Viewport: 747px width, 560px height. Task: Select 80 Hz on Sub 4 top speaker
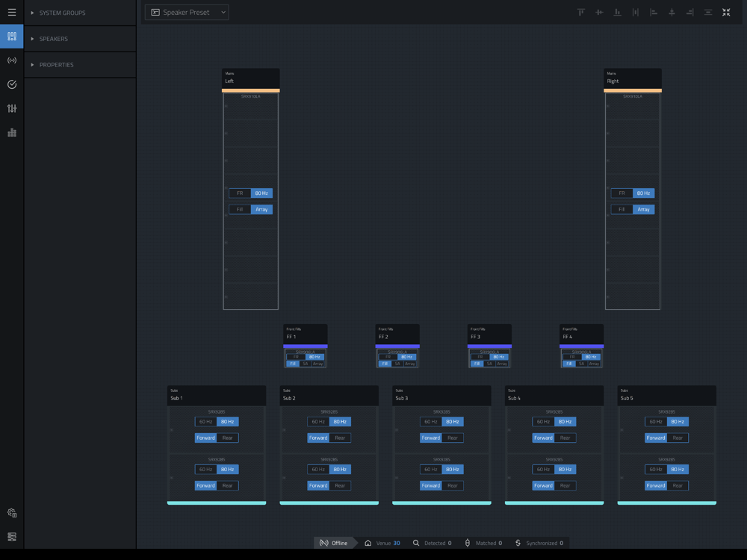point(565,421)
